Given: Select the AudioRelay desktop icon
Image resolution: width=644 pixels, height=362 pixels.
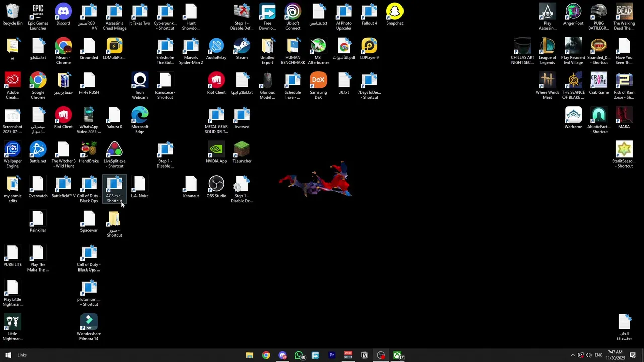Looking at the screenshot, I should (216, 49).
